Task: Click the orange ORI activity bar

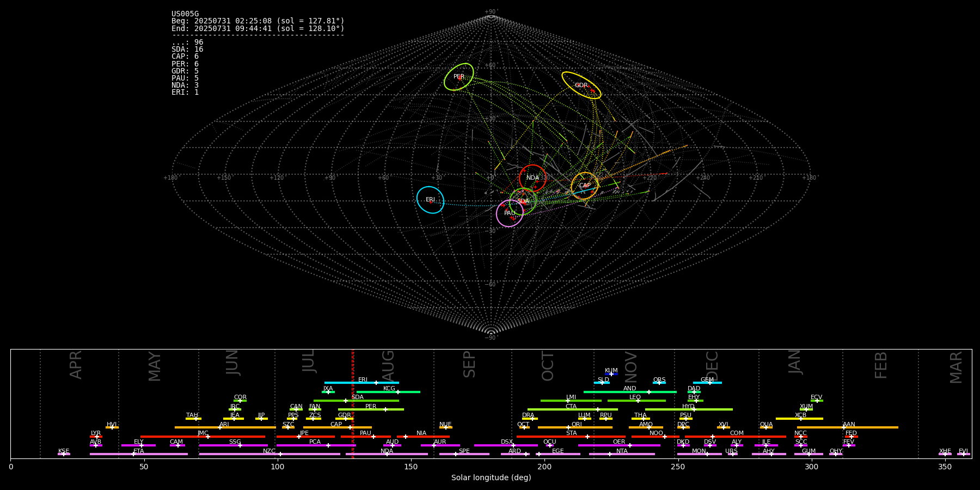Action: pyautogui.click(x=575, y=427)
